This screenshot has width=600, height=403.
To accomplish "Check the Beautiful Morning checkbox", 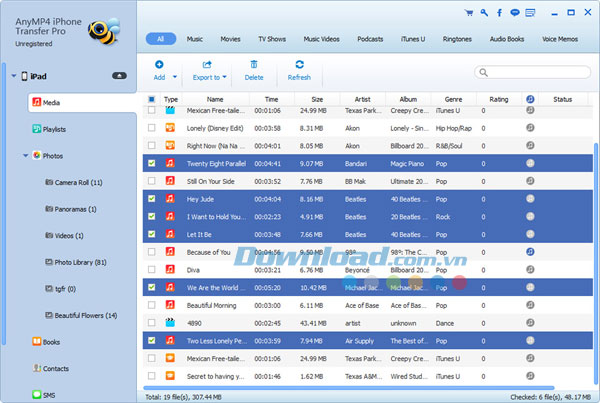I will [152, 305].
